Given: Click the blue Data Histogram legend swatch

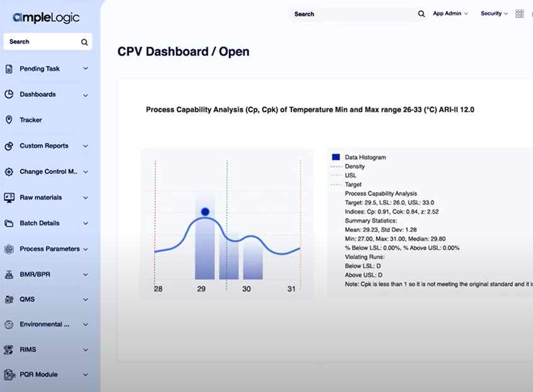Looking at the screenshot, I should pyautogui.click(x=336, y=157).
